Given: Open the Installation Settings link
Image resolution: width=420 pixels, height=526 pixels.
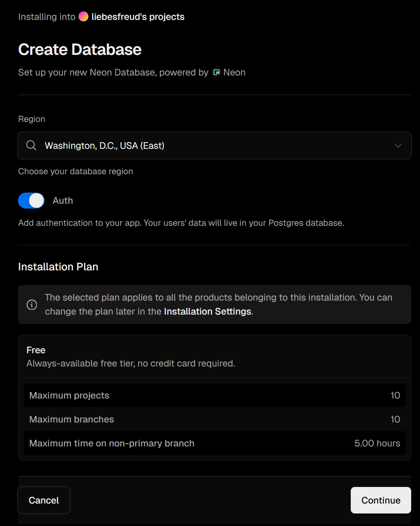Looking at the screenshot, I should coord(207,312).
